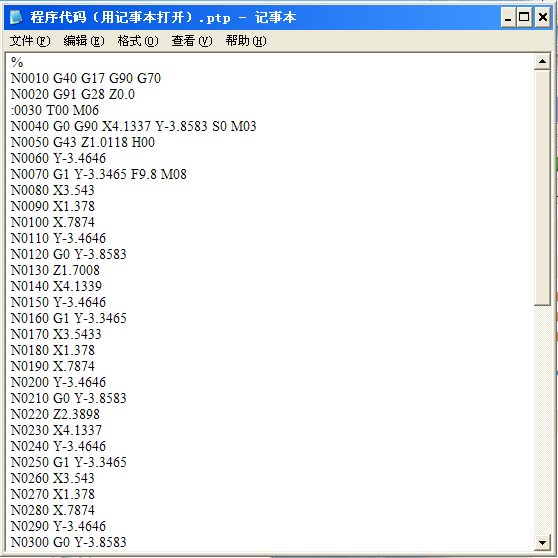Click line N0120 G0 Y-3.8583
This screenshot has height=558, width=558.
tap(69, 254)
